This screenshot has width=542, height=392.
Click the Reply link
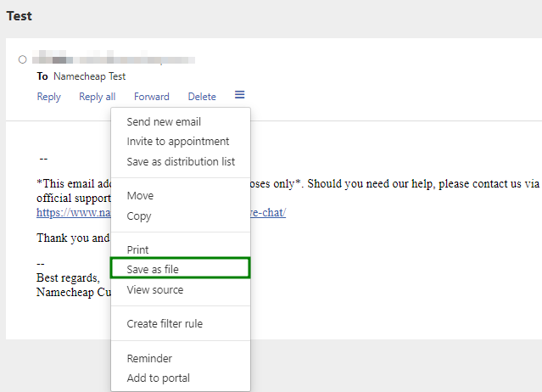[x=48, y=97]
